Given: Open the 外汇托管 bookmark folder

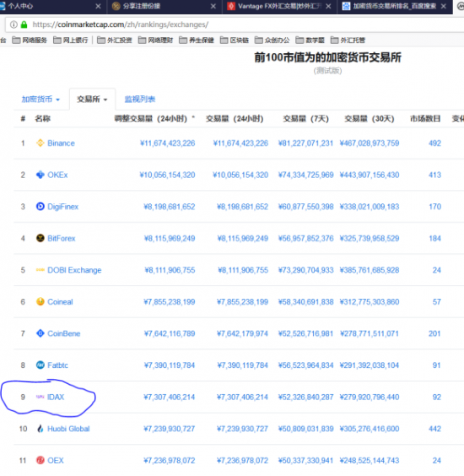Looking at the screenshot, I should 348,40.
